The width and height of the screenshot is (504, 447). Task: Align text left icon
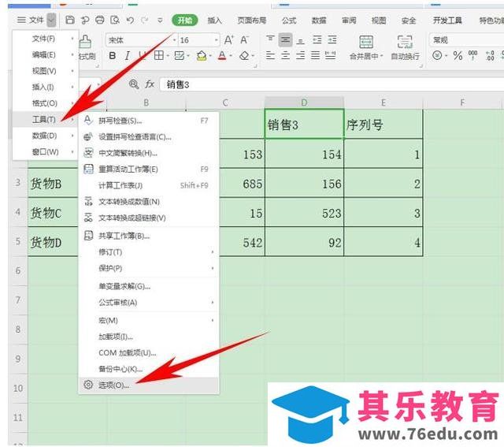point(270,55)
